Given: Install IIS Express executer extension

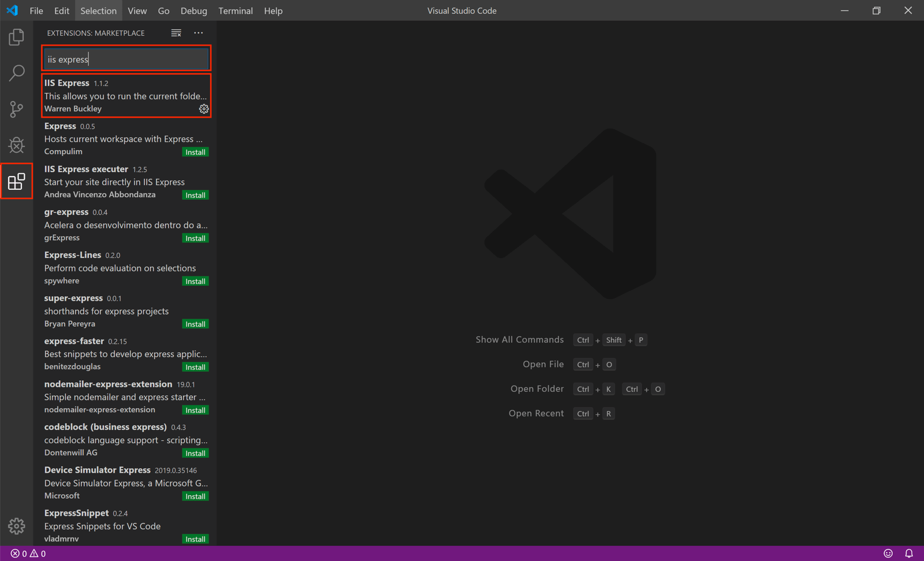Looking at the screenshot, I should coord(195,195).
